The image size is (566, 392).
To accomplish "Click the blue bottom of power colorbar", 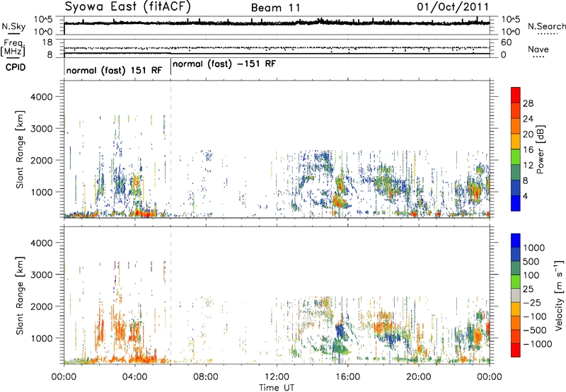I will click(516, 203).
